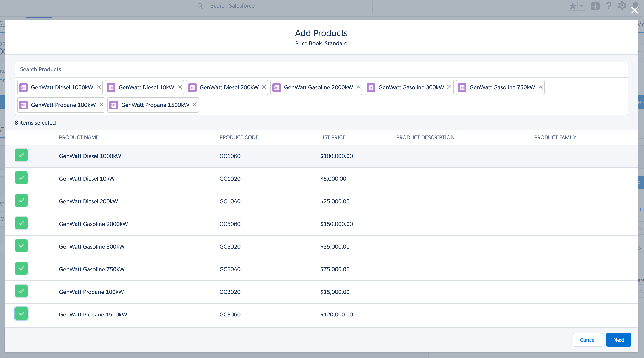The height and width of the screenshot is (358, 644).
Task: Remove GenWatt Gasoline 750kW pill
Action: point(540,87)
